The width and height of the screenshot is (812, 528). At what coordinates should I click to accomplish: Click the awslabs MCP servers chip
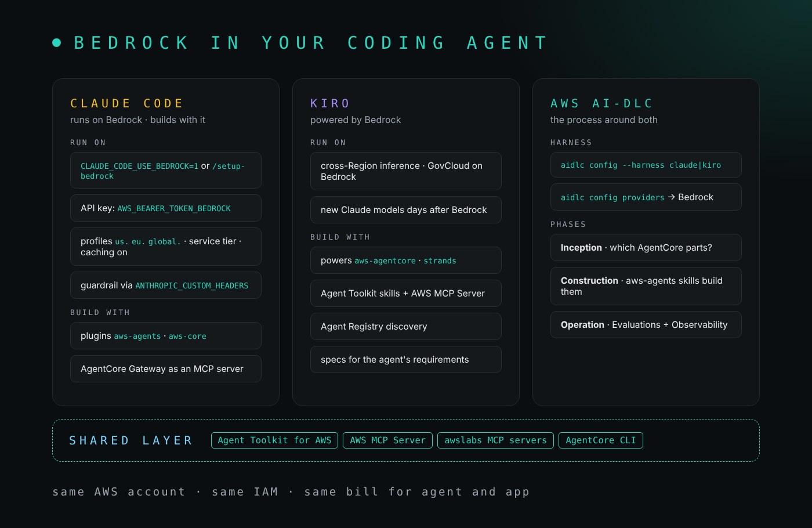[x=495, y=440]
